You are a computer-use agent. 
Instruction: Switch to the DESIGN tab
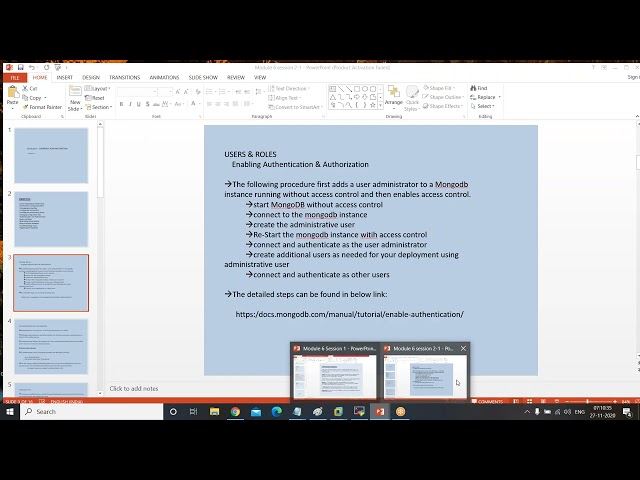pyautogui.click(x=91, y=78)
